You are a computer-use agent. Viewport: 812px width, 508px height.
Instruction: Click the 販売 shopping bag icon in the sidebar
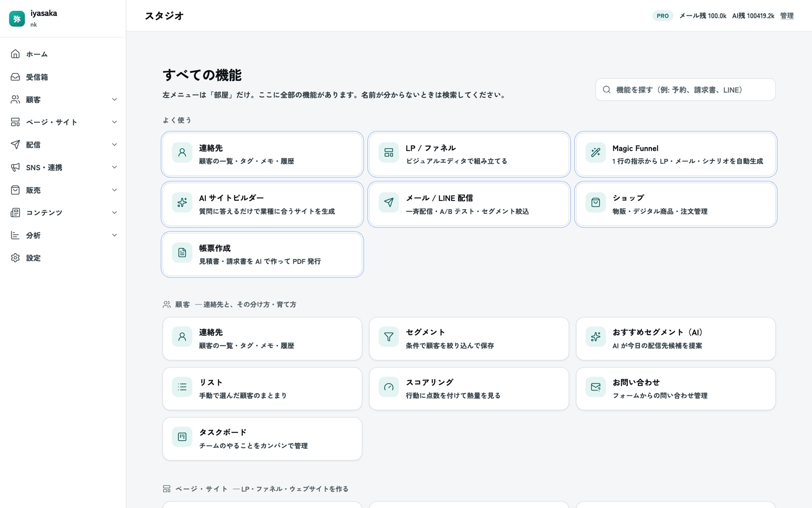coord(15,190)
